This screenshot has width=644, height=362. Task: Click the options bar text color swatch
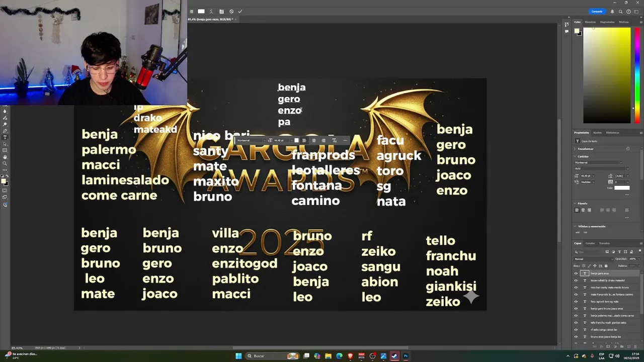(201, 11)
